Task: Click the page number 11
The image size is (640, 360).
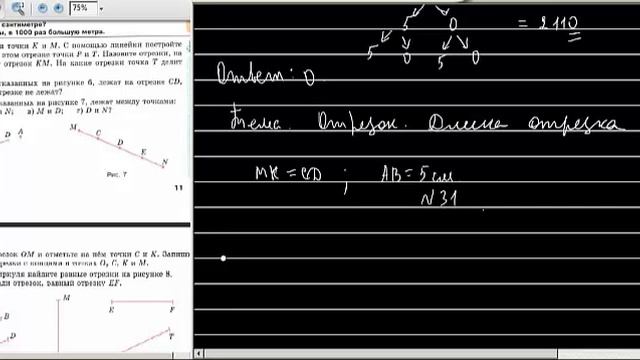Action: click(178, 188)
